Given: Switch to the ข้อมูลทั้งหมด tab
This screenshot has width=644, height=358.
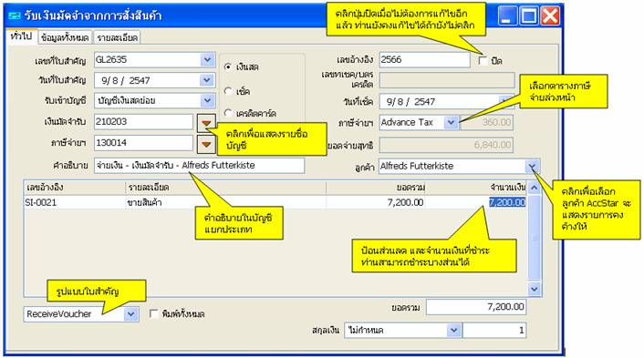Looking at the screenshot, I should pyautogui.click(x=65, y=37).
